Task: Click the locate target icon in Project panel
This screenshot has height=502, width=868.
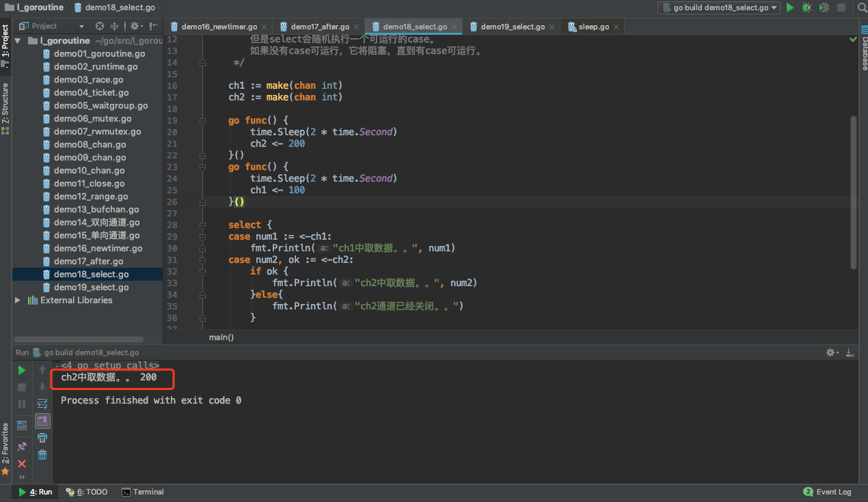Action: pyautogui.click(x=100, y=26)
